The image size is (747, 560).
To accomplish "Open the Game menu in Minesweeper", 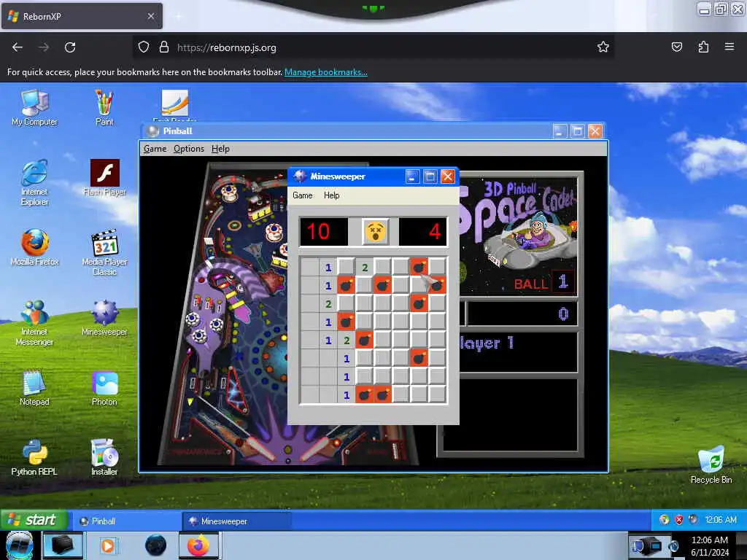I will (x=303, y=195).
